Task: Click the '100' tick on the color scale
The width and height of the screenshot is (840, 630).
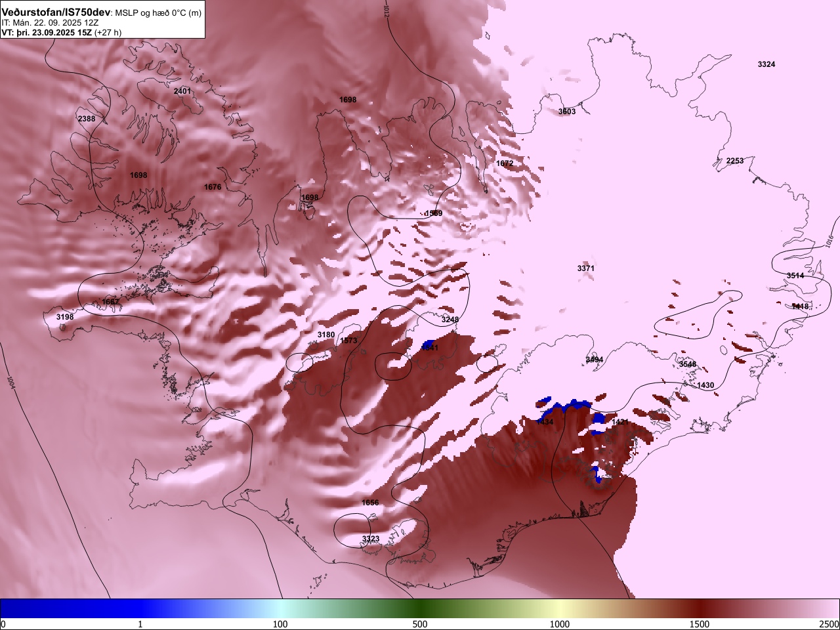Action: (280, 623)
